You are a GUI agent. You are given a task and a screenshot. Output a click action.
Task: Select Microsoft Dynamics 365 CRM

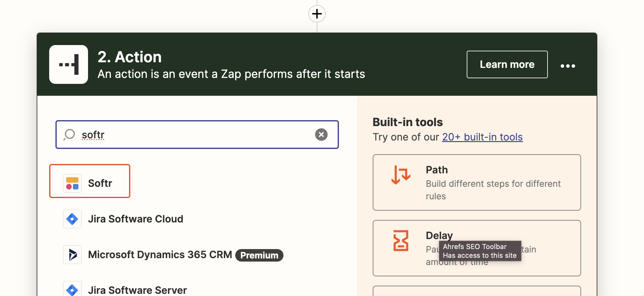[160, 255]
